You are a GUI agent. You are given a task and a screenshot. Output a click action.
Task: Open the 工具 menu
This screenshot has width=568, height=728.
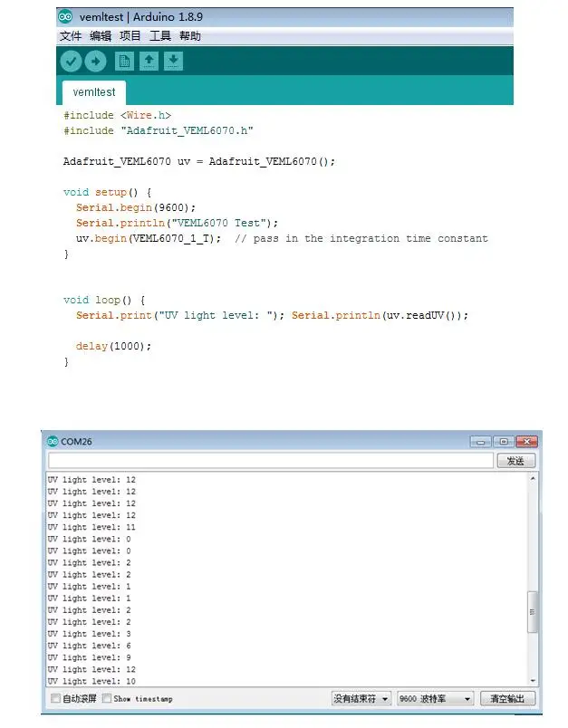160,36
